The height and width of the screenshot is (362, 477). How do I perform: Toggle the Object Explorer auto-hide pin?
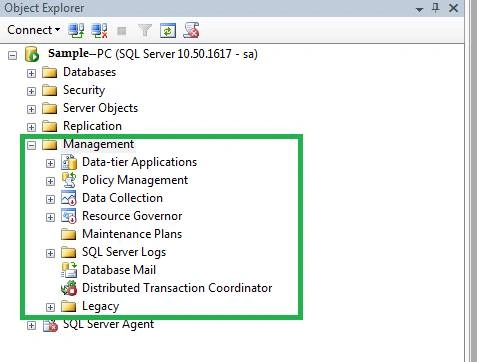coord(435,8)
